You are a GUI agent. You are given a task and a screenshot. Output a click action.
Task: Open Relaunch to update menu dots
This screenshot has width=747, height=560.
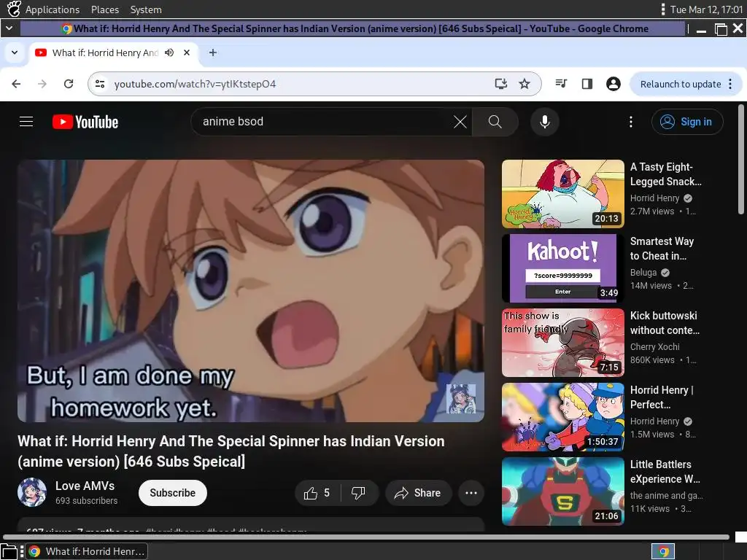[730, 84]
